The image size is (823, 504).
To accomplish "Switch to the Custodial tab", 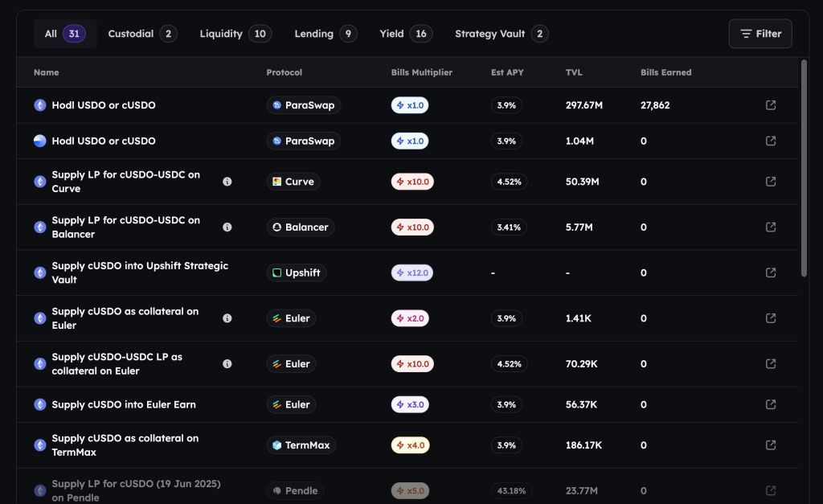I will pyautogui.click(x=142, y=34).
